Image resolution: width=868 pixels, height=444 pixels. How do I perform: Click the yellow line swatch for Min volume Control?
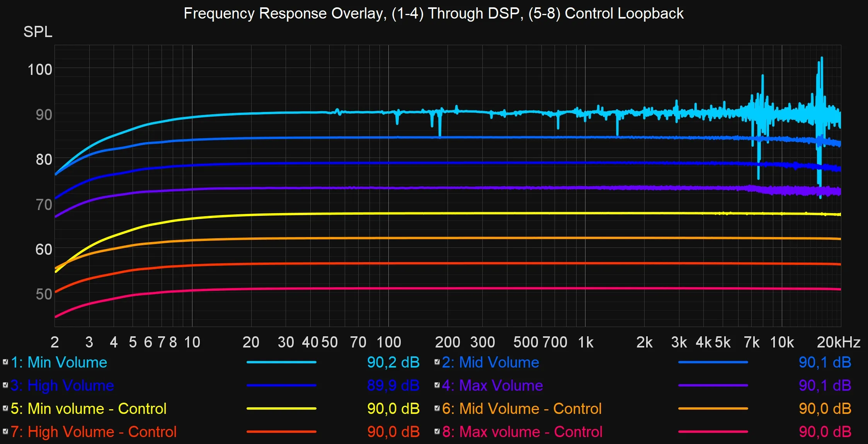click(281, 408)
